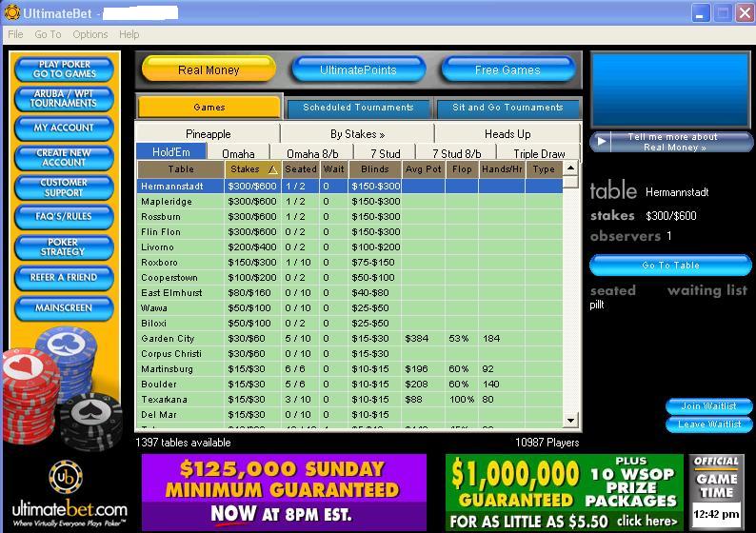Select the Texarkana table row

(x=350, y=400)
